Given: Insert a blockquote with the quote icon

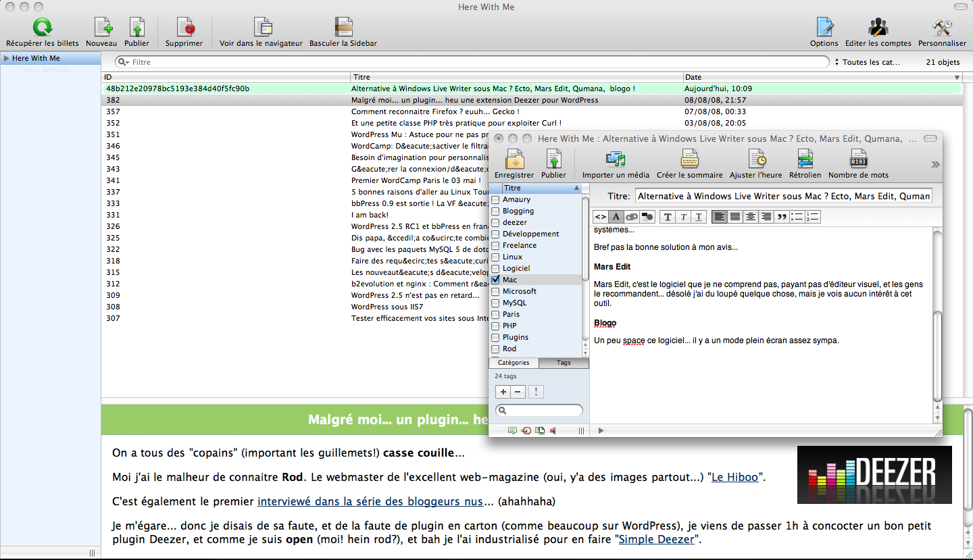Looking at the screenshot, I should pyautogui.click(x=782, y=217).
